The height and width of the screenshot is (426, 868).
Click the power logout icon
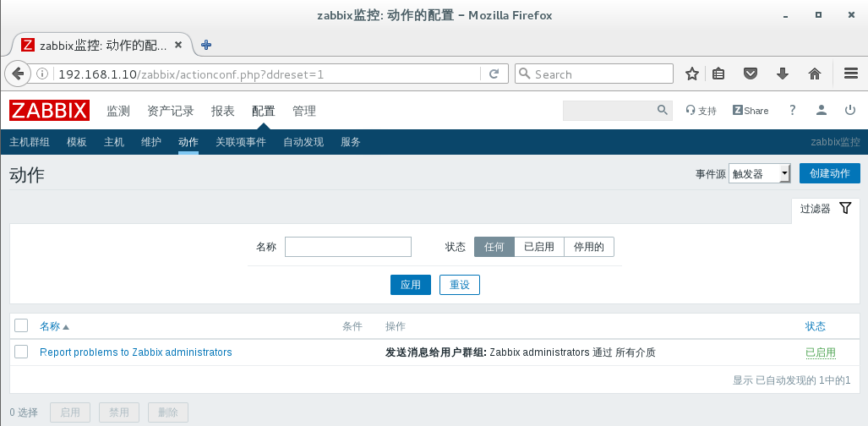[850, 110]
